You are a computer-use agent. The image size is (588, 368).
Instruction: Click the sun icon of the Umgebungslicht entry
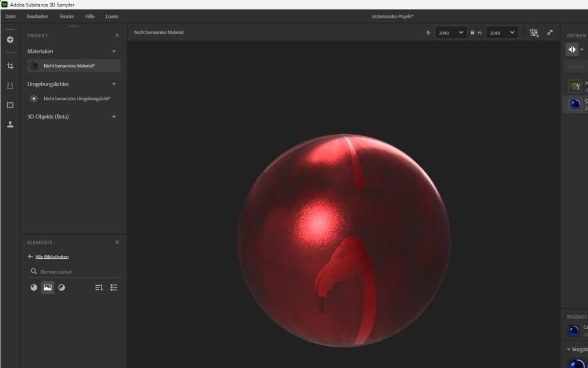pos(34,98)
